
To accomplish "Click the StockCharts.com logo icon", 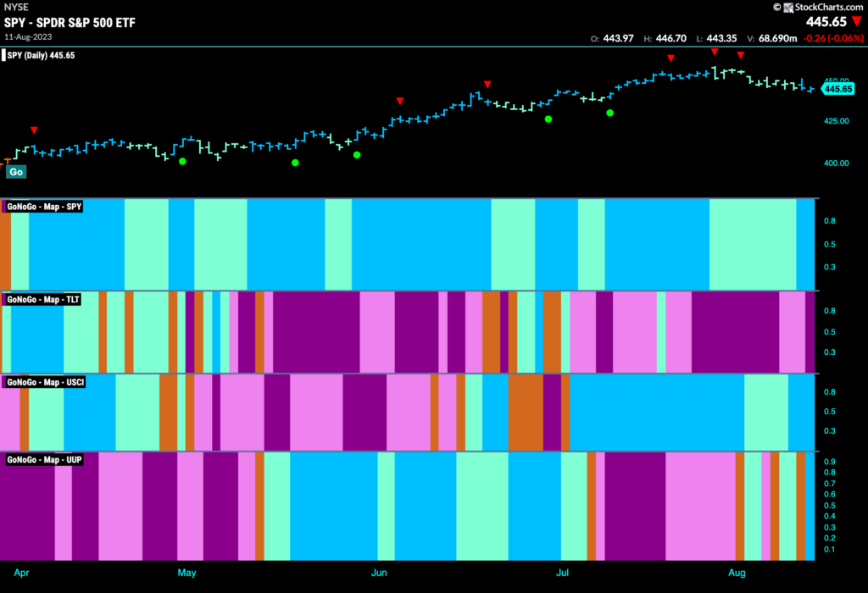I will [x=788, y=7].
